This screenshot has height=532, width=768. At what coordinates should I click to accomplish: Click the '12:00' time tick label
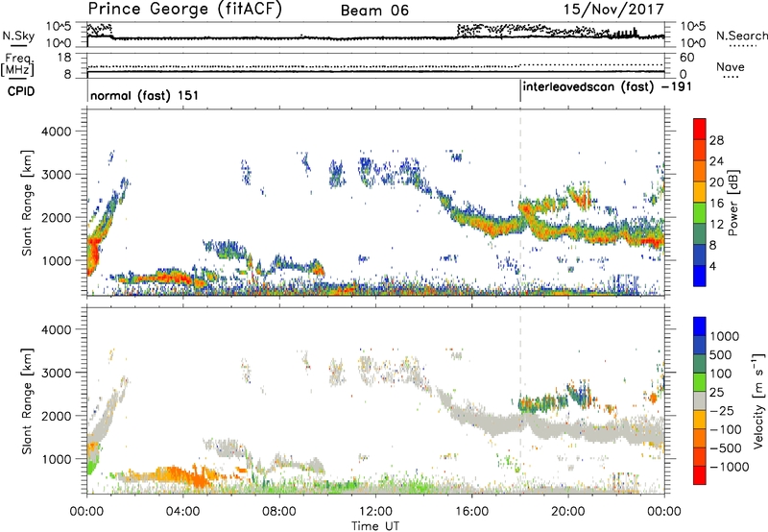tap(375, 512)
